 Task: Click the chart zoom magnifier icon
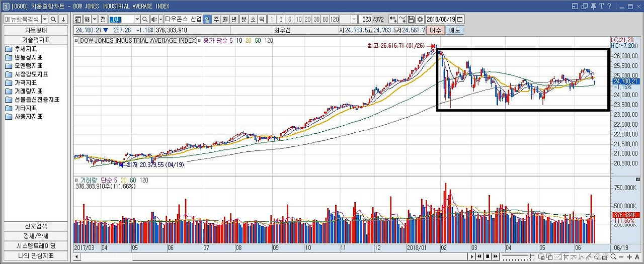tap(613, 256)
